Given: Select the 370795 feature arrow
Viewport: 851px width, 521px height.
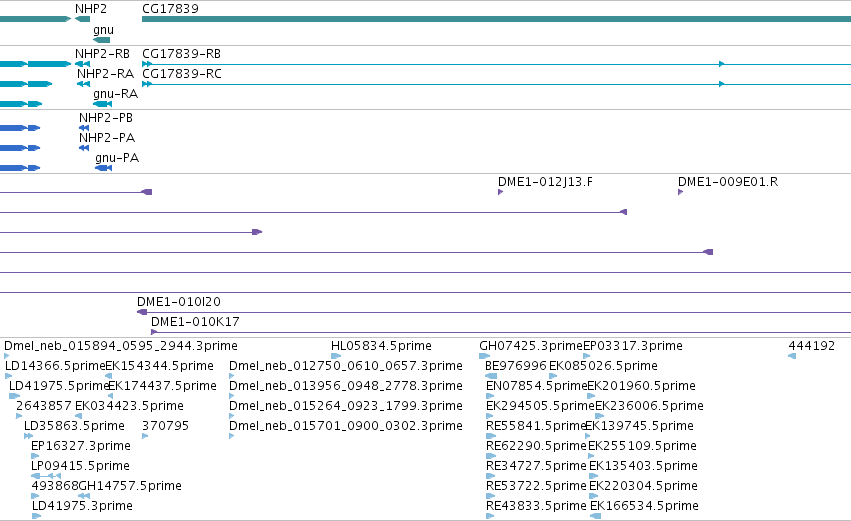Looking at the screenshot, I should pyautogui.click(x=145, y=436).
